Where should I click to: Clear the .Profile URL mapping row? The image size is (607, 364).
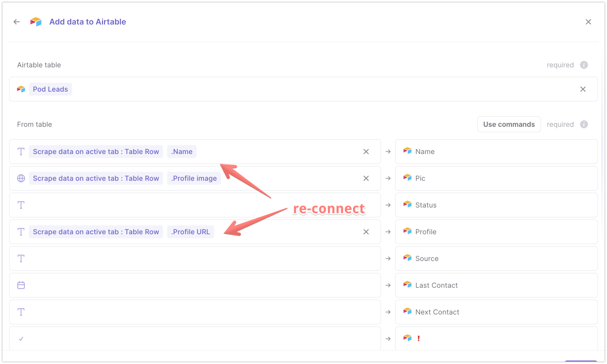[x=366, y=232]
